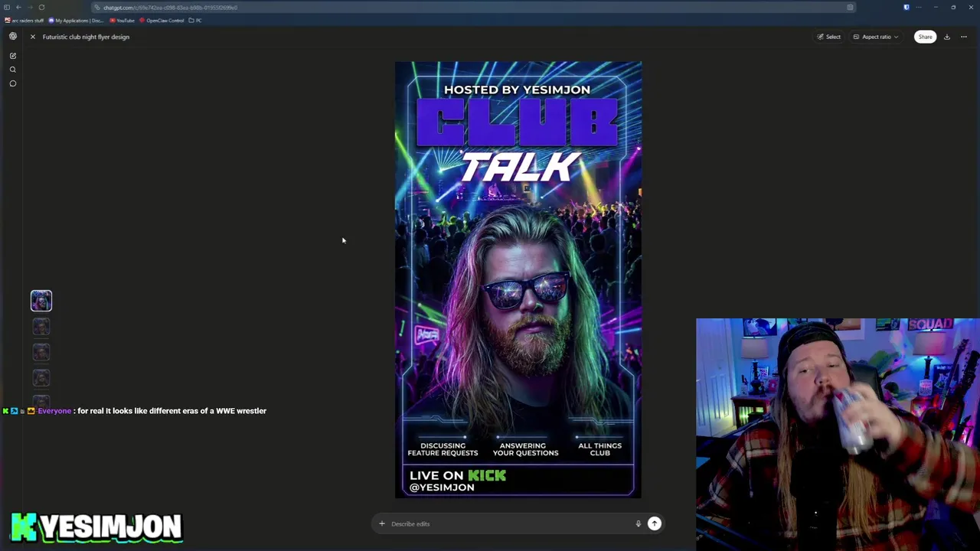Click the browser back arrow
This screenshot has width=980, height=551.
coord(18,8)
